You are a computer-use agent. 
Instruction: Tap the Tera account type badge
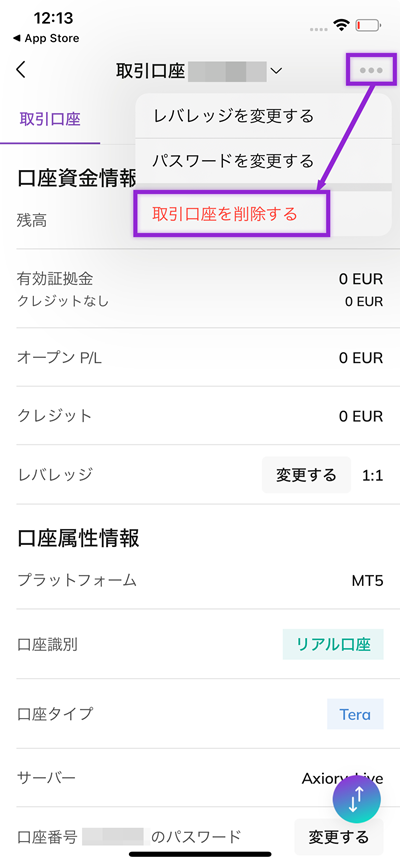point(355,714)
